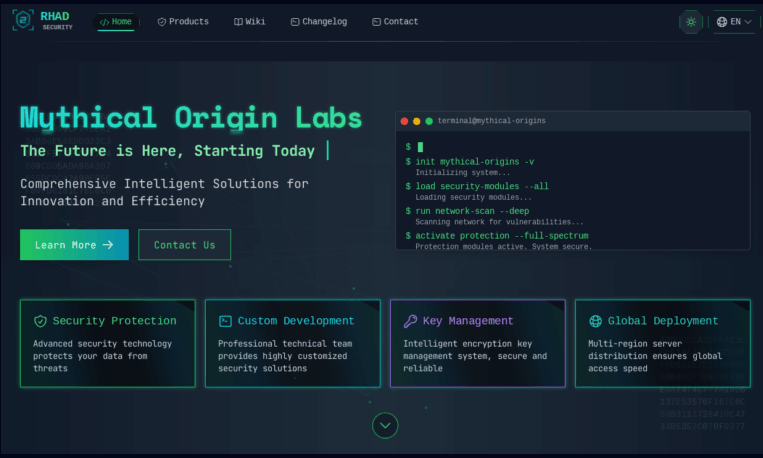Click the terminal icon on Custom Development
Screen dimensions: 763x458
coord(226,321)
